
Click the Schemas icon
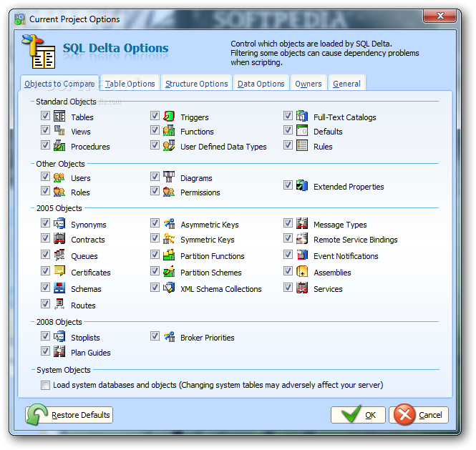click(x=59, y=288)
